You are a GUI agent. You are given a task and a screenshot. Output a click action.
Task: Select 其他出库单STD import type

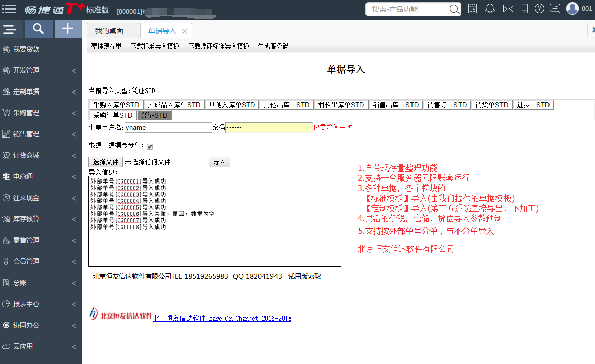(287, 105)
